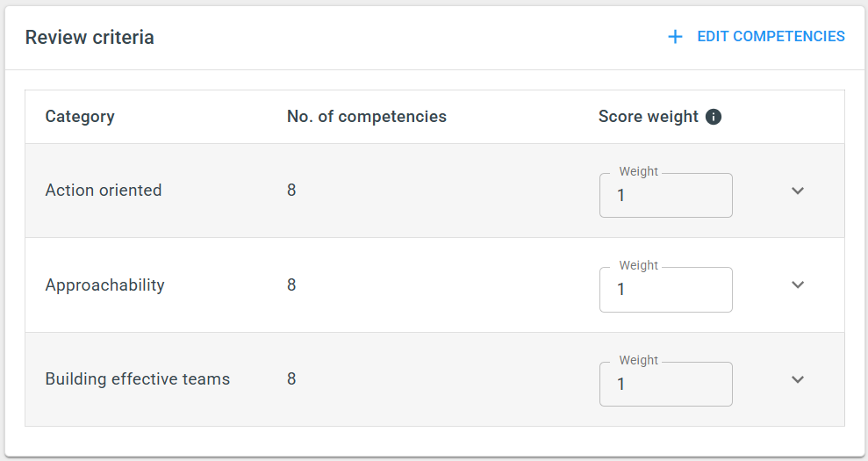The height and width of the screenshot is (461, 868).
Task: Expand the Building effective teams chevron
Action: coord(798,379)
